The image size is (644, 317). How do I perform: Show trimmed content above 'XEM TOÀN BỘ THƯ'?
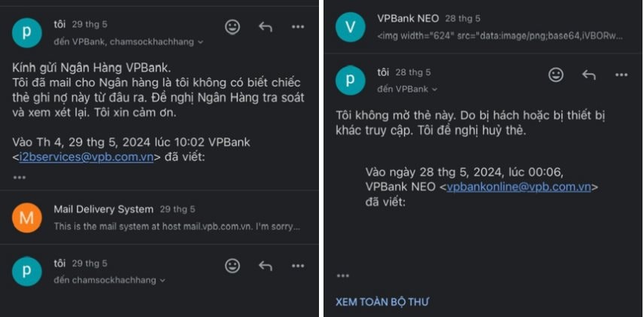pos(342,276)
